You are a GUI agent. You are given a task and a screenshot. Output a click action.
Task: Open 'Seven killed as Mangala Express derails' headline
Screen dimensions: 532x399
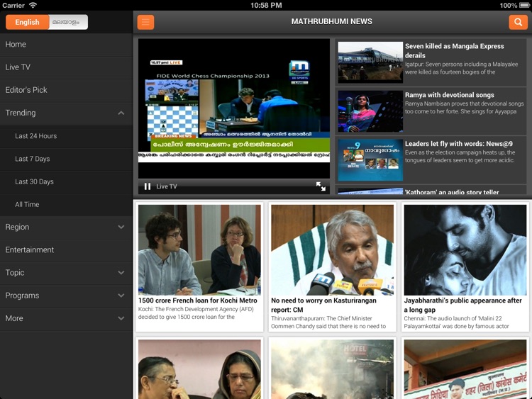[454, 50]
